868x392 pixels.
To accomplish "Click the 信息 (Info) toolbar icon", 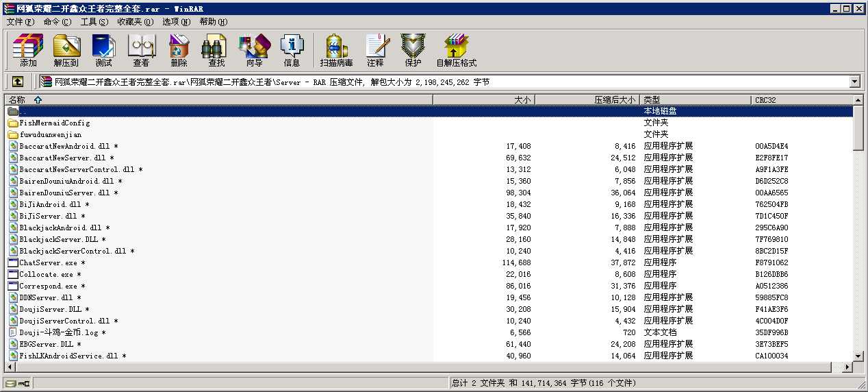I will click(x=292, y=51).
